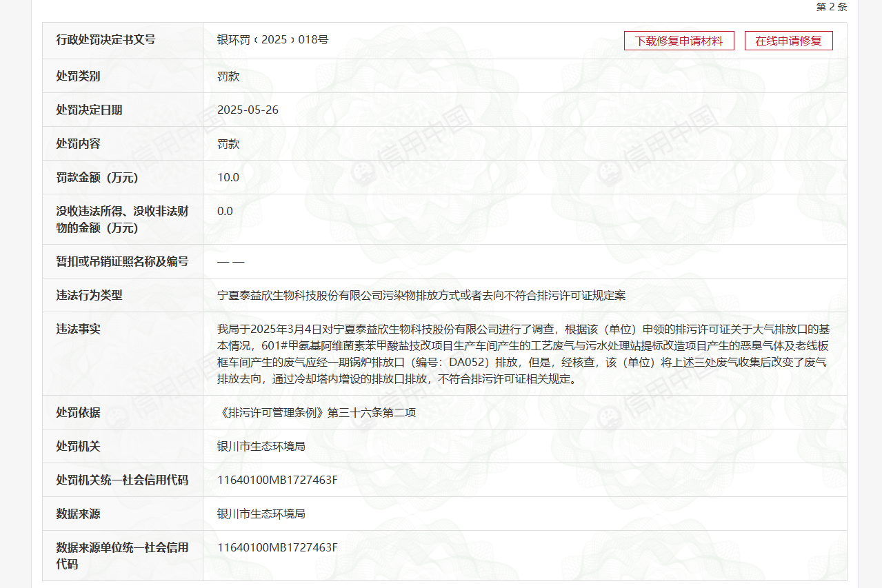Click the 数据来源 label
This screenshot has height=588, width=882.
[x=78, y=514]
